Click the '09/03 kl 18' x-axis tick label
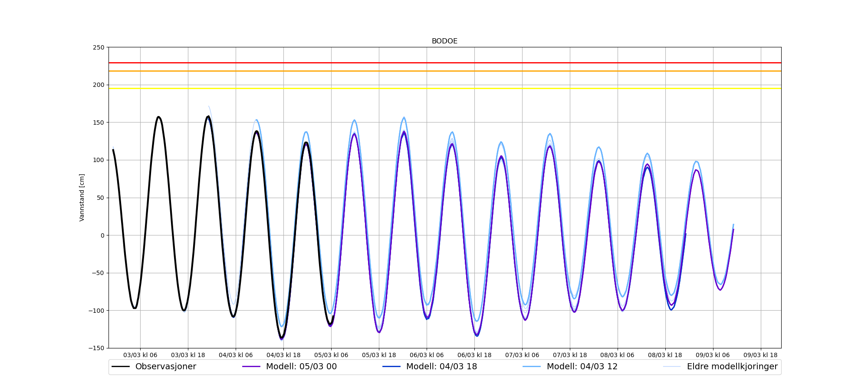This screenshot has width=868, height=391. coord(761,355)
